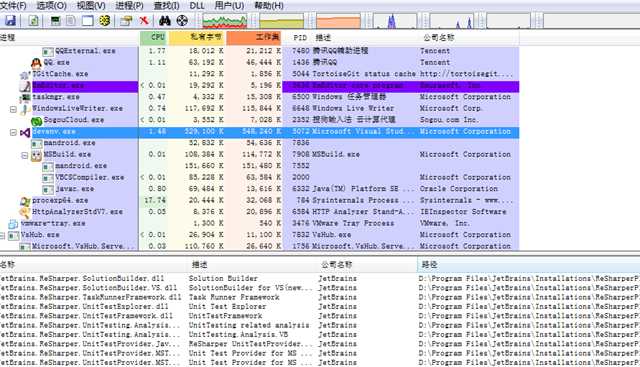Screen dimensions: 640x367
Task: Click the yellow commit history mini graph
Action: [x=282, y=20]
